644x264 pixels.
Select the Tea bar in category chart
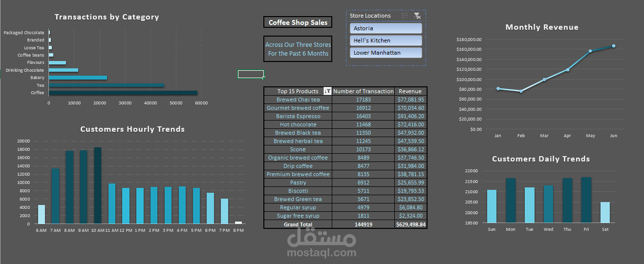107,85
